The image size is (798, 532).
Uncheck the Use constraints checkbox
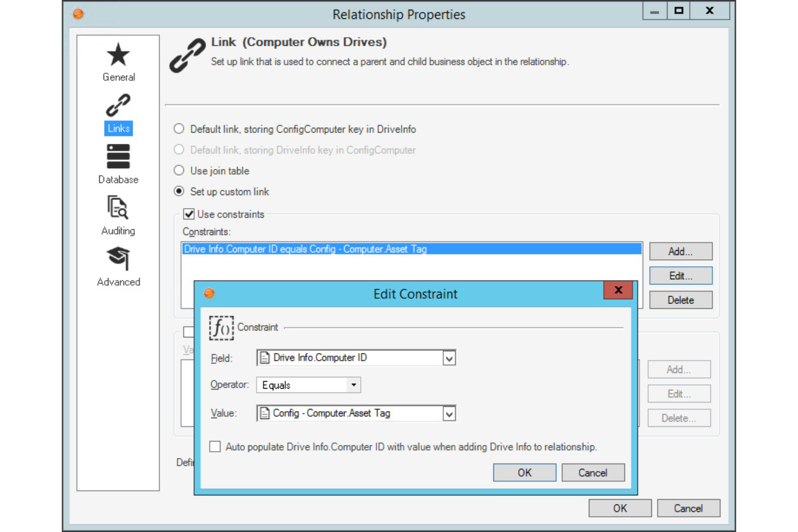click(x=189, y=214)
